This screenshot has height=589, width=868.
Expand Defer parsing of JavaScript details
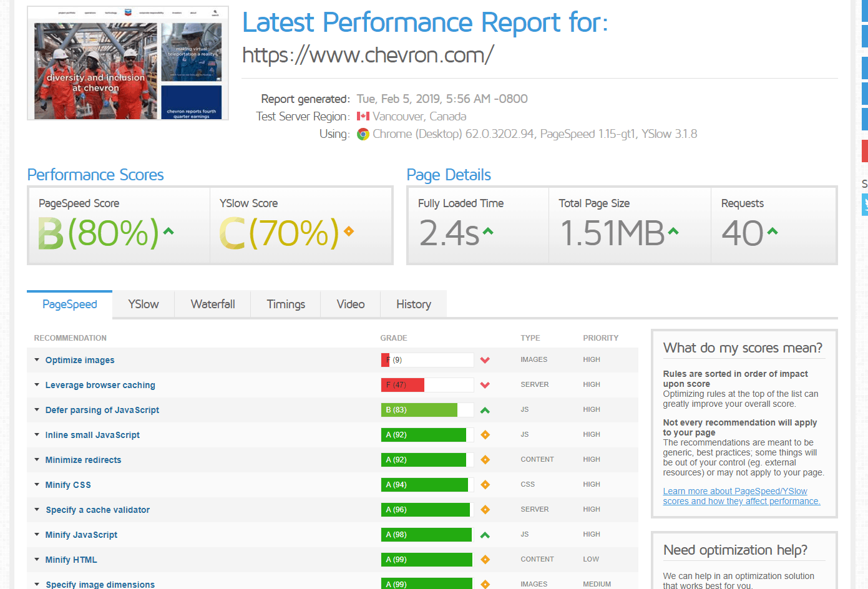(37, 410)
